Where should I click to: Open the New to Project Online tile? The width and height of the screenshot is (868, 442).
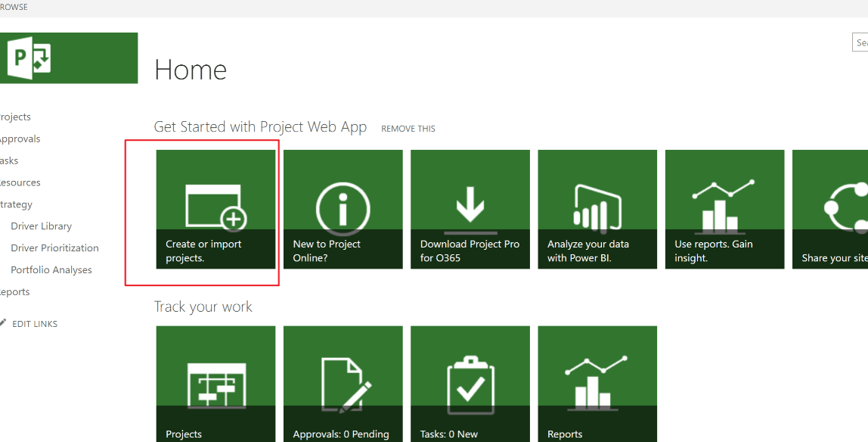(x=343, y=210)
